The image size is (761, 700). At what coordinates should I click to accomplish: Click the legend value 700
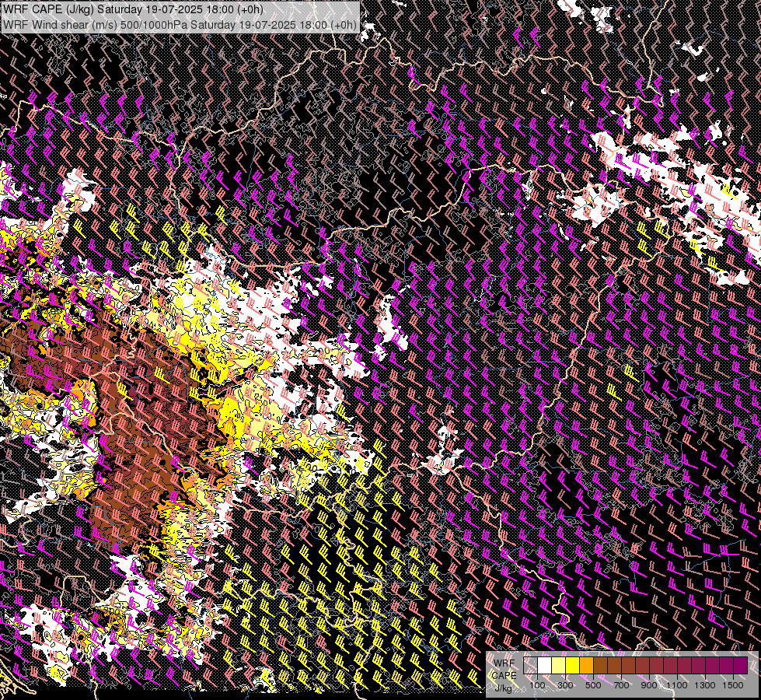coord(621,685)
